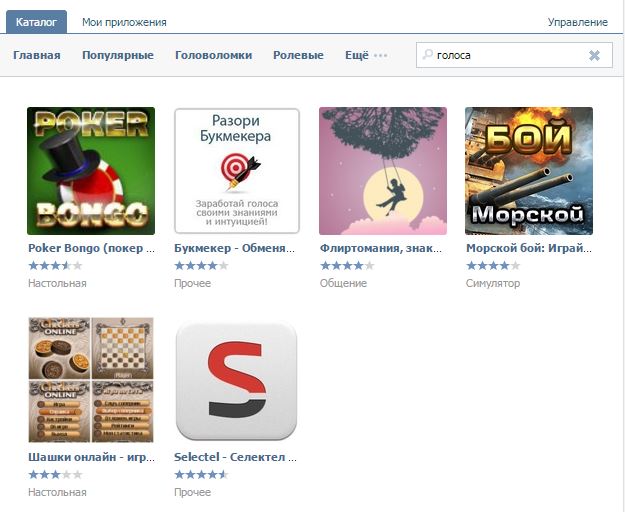Click the Selectel star rating

pos(201,474)
